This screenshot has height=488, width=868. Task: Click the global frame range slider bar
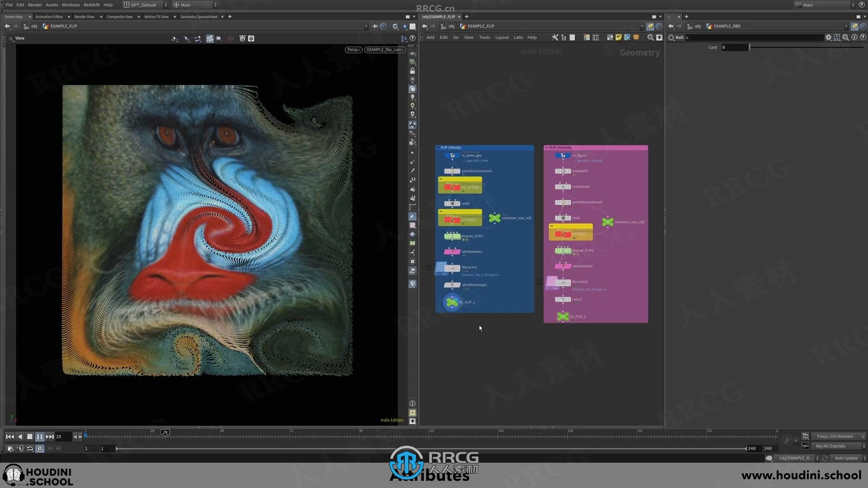430,448
